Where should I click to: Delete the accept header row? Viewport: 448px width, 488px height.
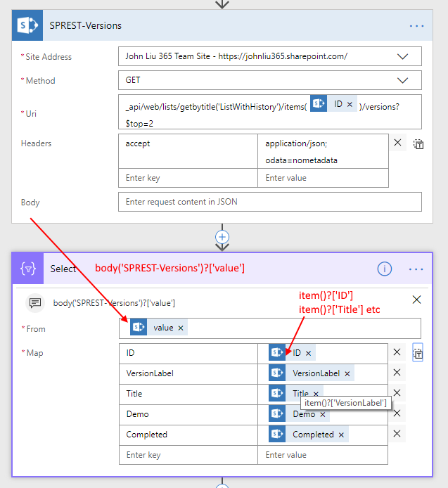click(x=397, y=143)
